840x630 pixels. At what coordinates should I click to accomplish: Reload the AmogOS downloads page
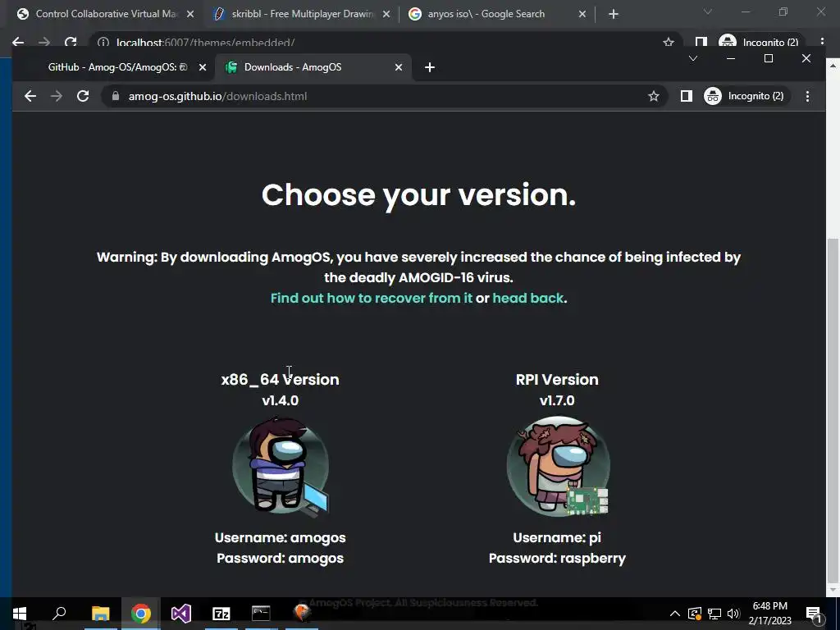83,96
